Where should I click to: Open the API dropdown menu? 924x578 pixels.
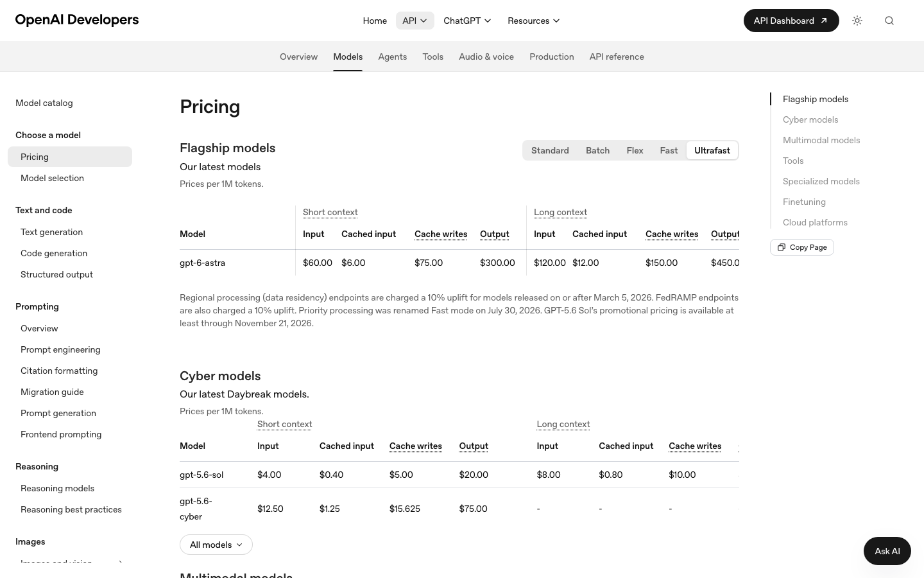(x=415, y=21)
